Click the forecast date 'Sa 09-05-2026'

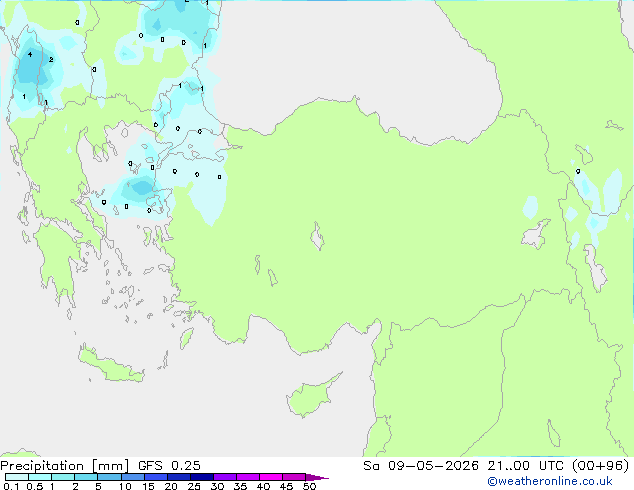(x=421, y=466)
